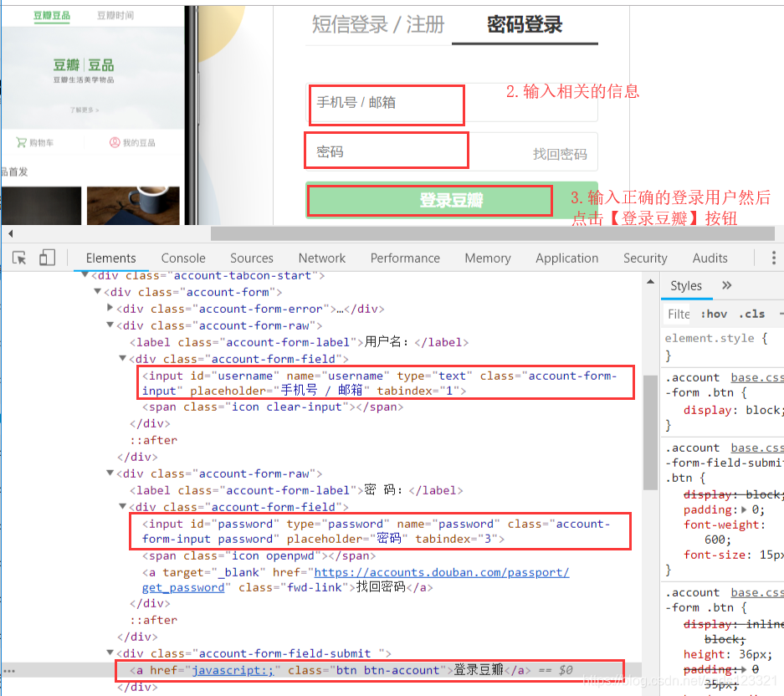Open the Performance tab

pos(405,258)
